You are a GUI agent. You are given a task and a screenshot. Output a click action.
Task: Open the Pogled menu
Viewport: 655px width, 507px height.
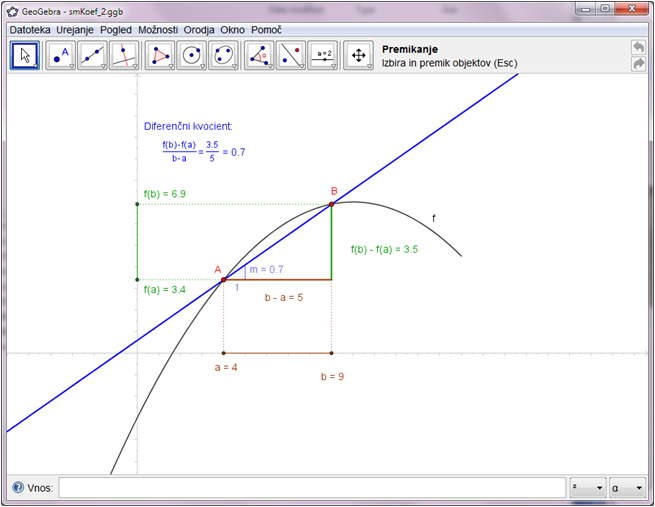pos(116,30)
